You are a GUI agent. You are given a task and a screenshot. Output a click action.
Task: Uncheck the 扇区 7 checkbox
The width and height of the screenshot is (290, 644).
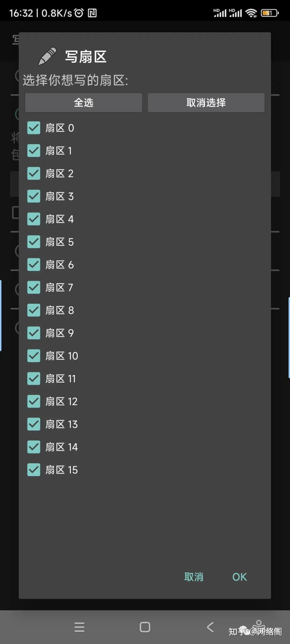(x=34, y=288)
